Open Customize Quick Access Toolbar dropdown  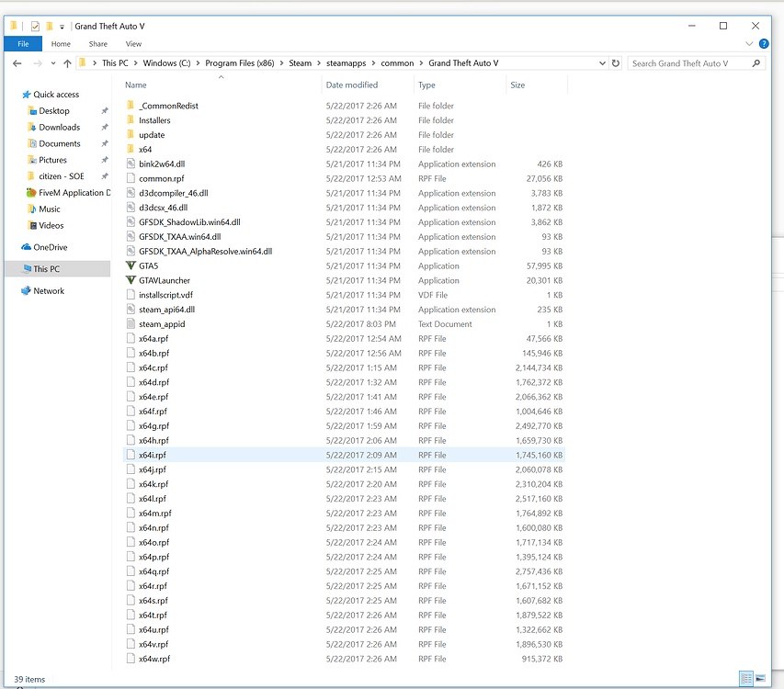click(x=62, y=27)
